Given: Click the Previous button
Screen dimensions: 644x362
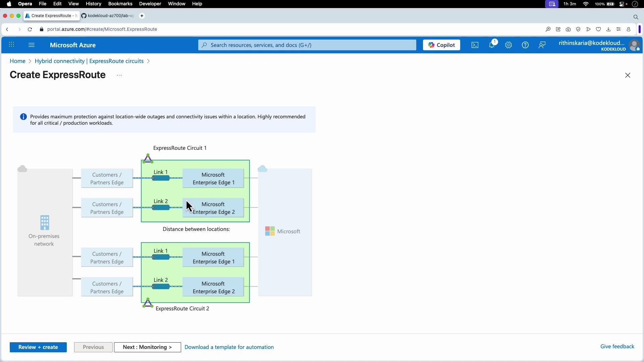Looking at the screenshot, I should click(93, 347).
